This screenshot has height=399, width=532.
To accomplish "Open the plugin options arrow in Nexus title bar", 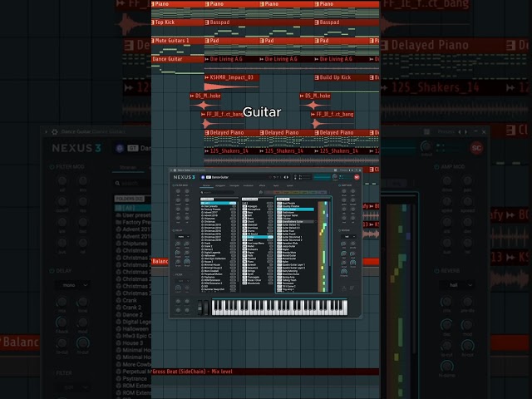I will [171, 170].
